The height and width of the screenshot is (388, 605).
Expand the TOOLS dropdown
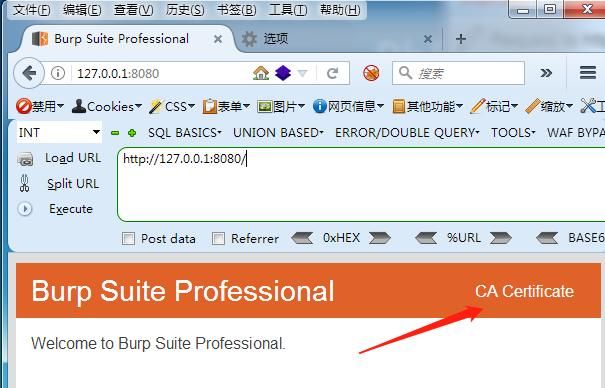point(513,133)
